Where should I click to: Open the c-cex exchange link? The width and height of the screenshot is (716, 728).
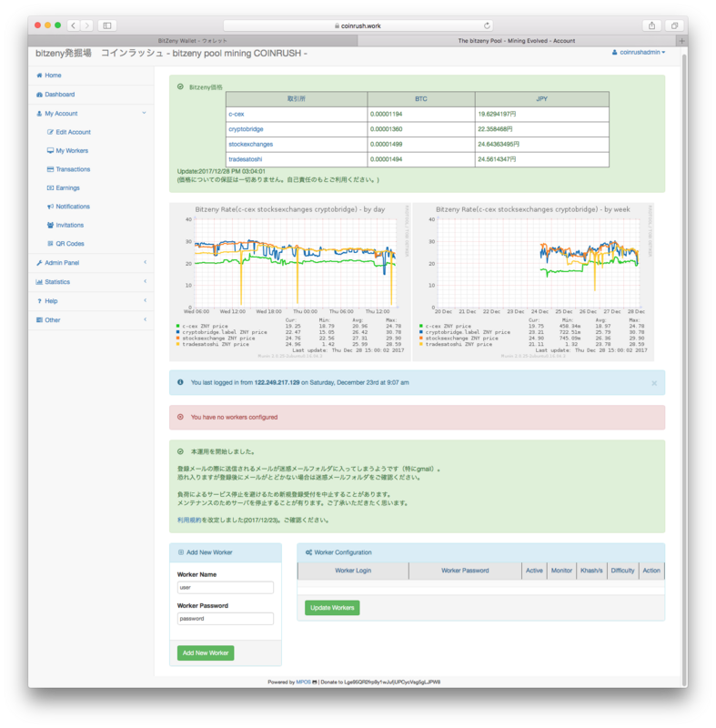[x=237, y=115]
